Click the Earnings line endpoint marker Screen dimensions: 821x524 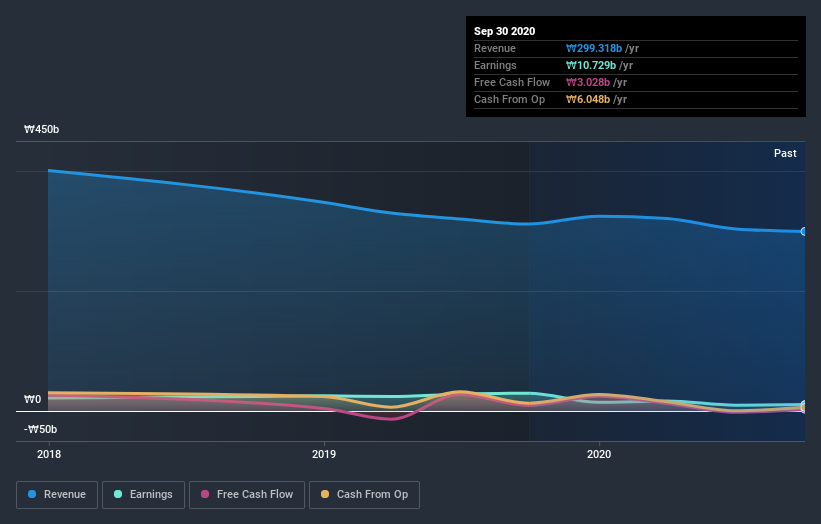coord(804,405)
